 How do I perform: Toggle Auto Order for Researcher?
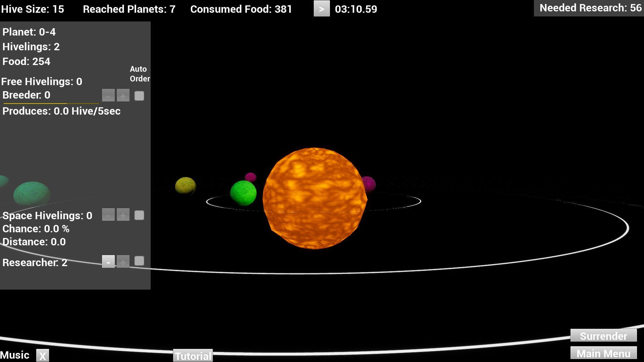(x=139, y=261)
